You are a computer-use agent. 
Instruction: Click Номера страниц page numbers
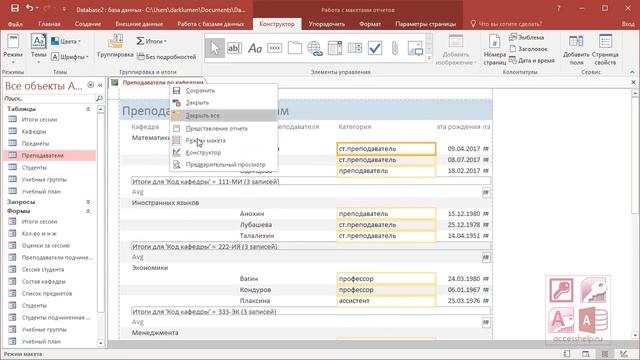click(x=495, y=50)
